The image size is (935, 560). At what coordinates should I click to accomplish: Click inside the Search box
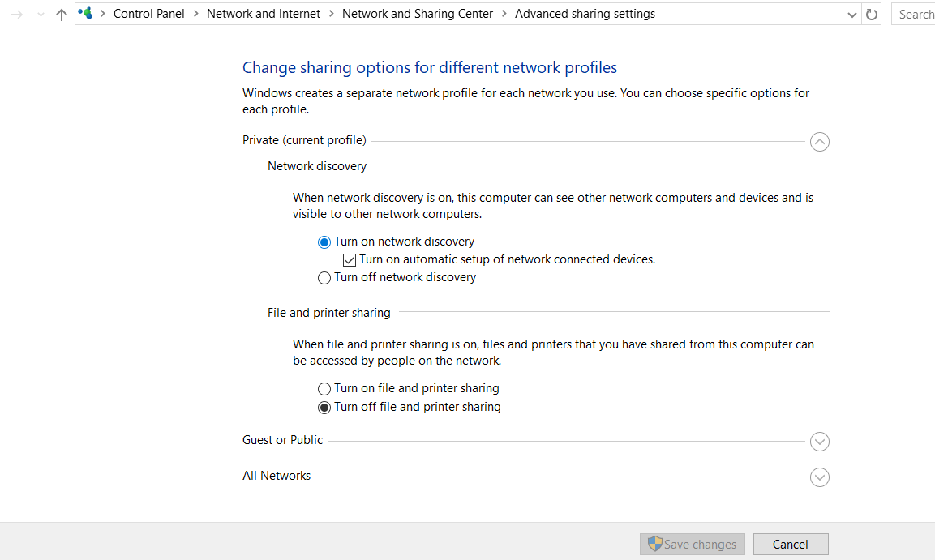click(x=916, y=14)
